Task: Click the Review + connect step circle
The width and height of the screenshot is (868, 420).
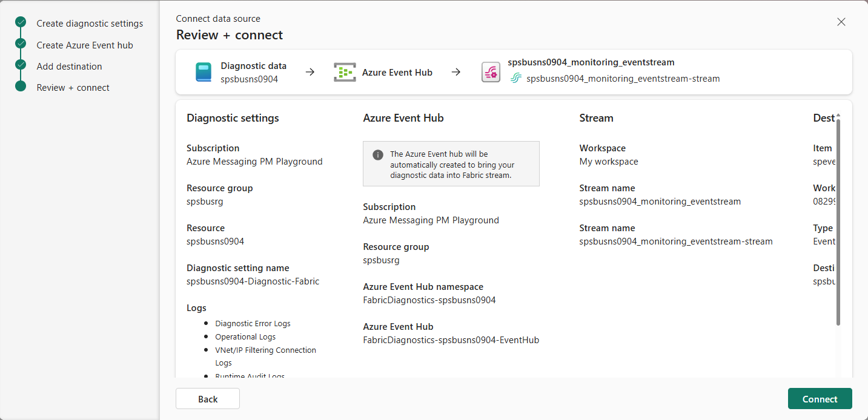Action: (x=21, y=86)
